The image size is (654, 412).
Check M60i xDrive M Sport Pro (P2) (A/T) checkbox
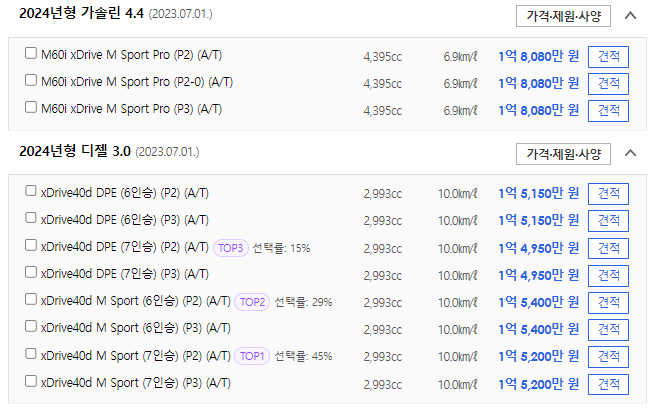(x=31, y=53)
